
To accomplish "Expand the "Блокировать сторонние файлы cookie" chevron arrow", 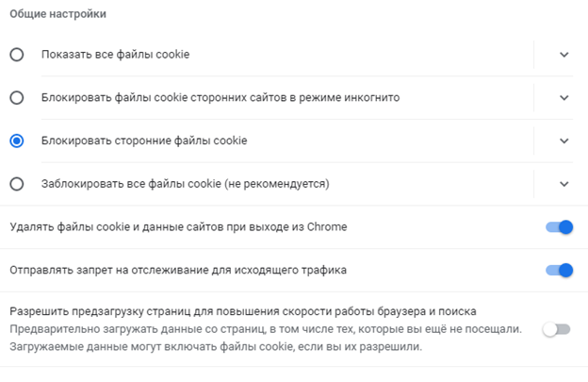I will point(563,141).
